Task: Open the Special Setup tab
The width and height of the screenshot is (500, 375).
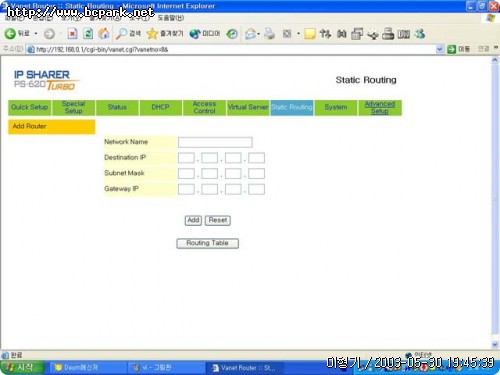Action: [x=74, y=107]
